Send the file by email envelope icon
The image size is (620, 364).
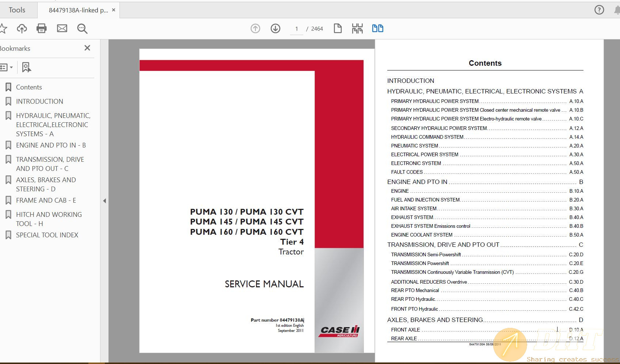click(62, 28)
